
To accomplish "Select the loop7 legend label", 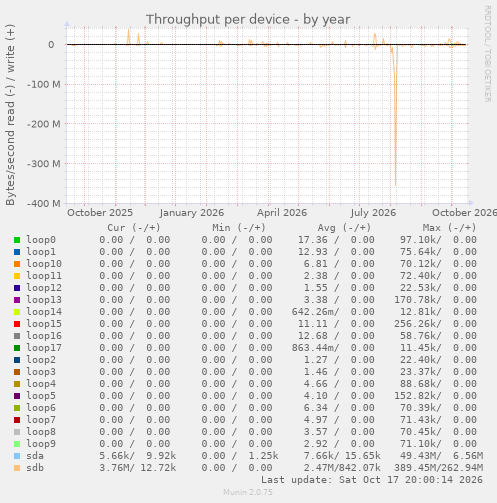I will click(x=41, y=420).
